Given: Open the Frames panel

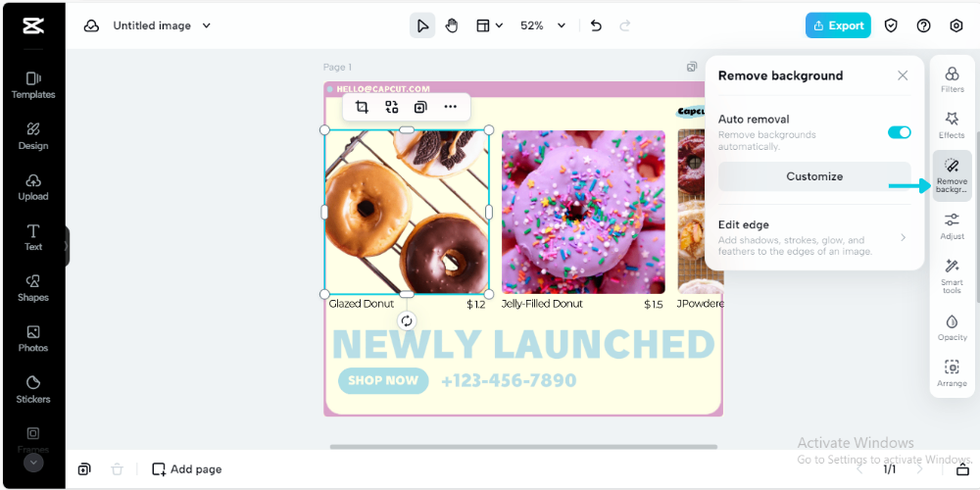Looking at the screenshot, I should tap(33, 439).
